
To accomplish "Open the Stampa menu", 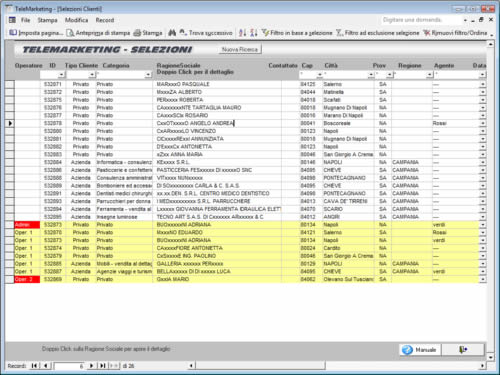I will pyautogui.click(x=47, y=20).
